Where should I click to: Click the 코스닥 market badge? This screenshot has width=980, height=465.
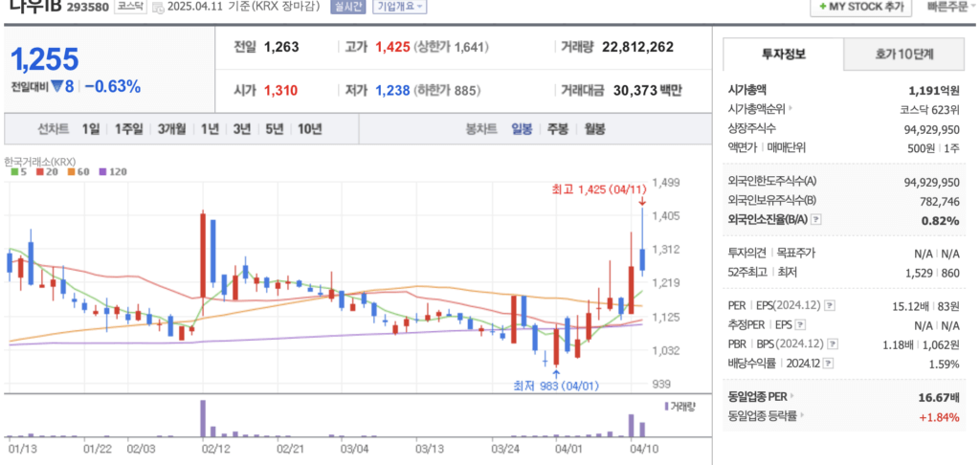(128, 6)
